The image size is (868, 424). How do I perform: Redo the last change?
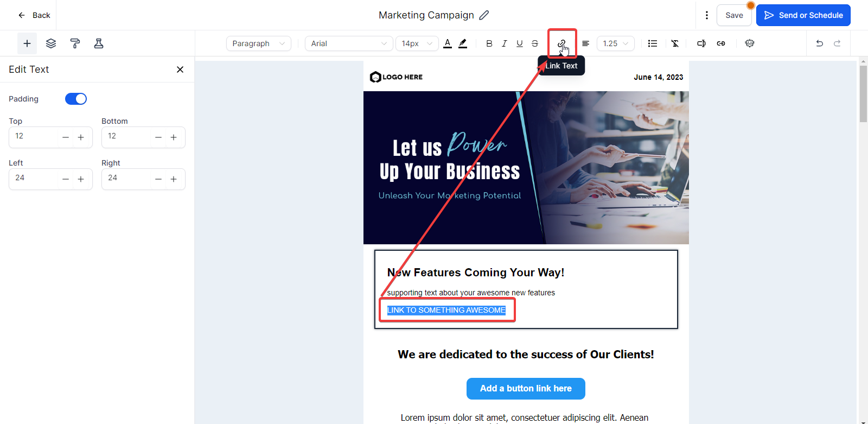837,43
